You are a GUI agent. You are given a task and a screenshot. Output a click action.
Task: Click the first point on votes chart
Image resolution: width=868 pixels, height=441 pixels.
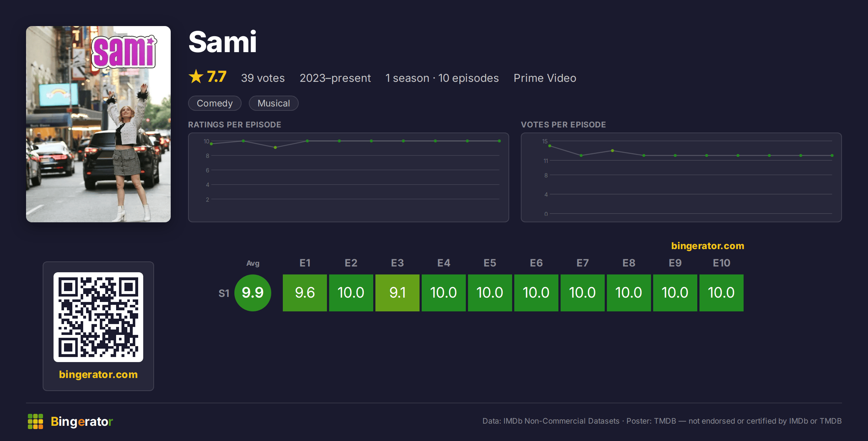coord(550,146)
